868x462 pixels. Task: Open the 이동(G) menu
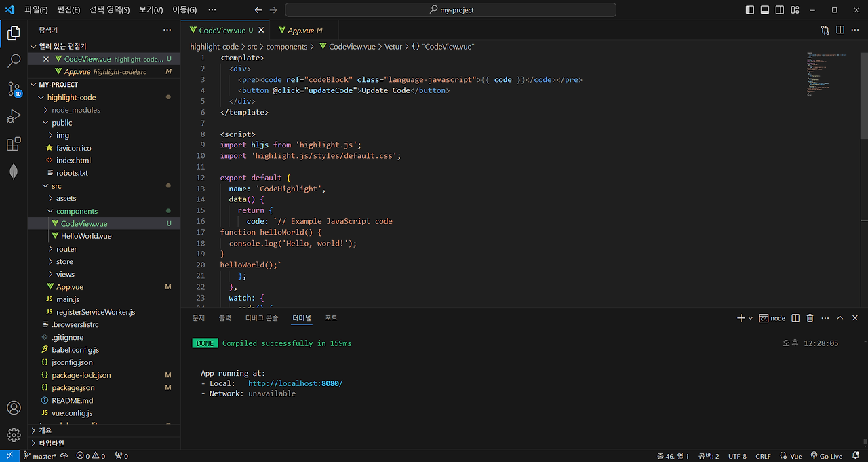click(184, 10)
